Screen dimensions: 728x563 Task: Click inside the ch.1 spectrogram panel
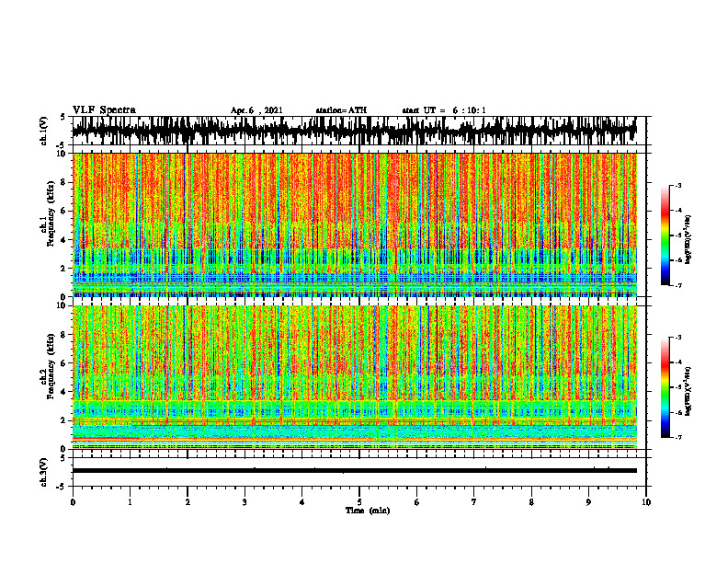coord(354,224)
